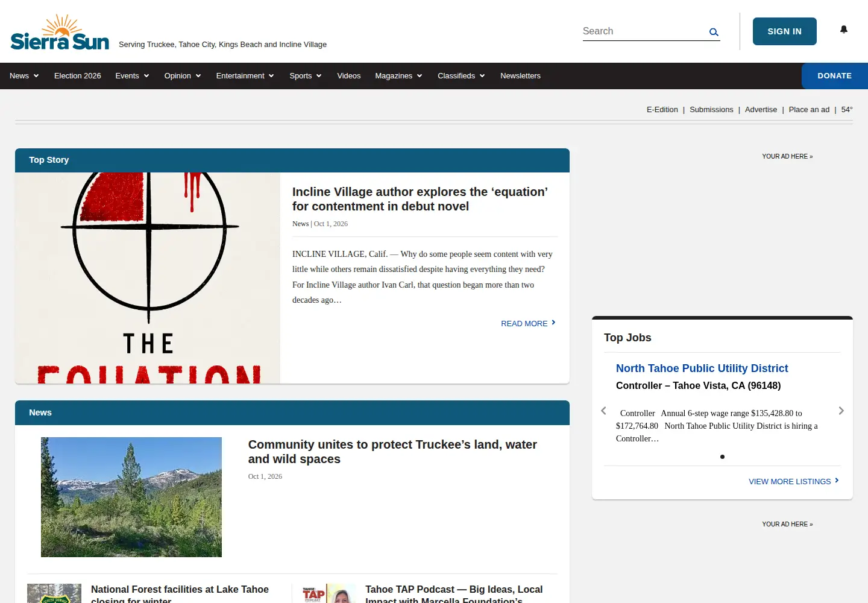868x603 pixels.
Task: Show the next Top Jobs listing
Action: pyautogui.click(x=841, y=411)
